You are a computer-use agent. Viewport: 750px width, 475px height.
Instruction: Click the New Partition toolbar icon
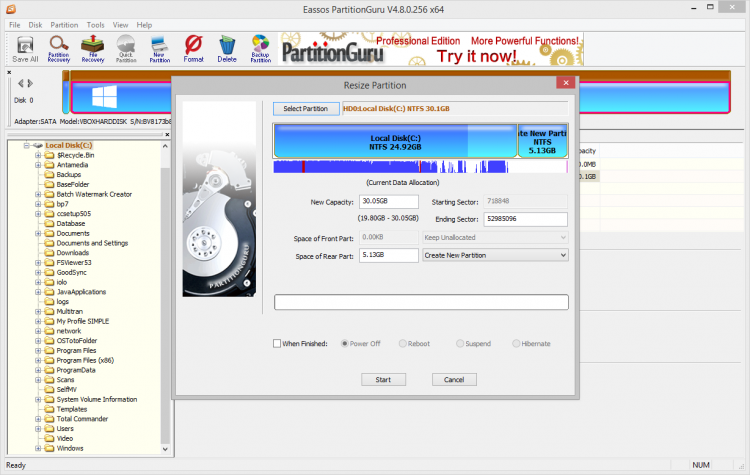[160, 49]
